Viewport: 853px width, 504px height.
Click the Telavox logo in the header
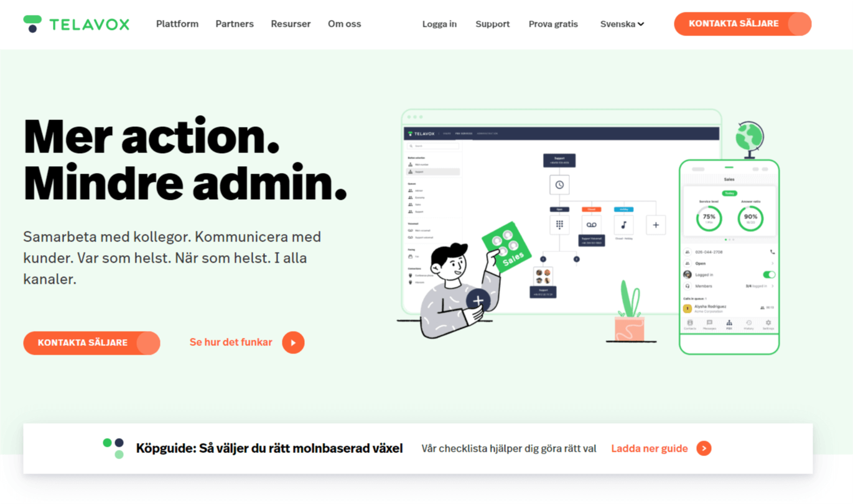coord(76,24)
